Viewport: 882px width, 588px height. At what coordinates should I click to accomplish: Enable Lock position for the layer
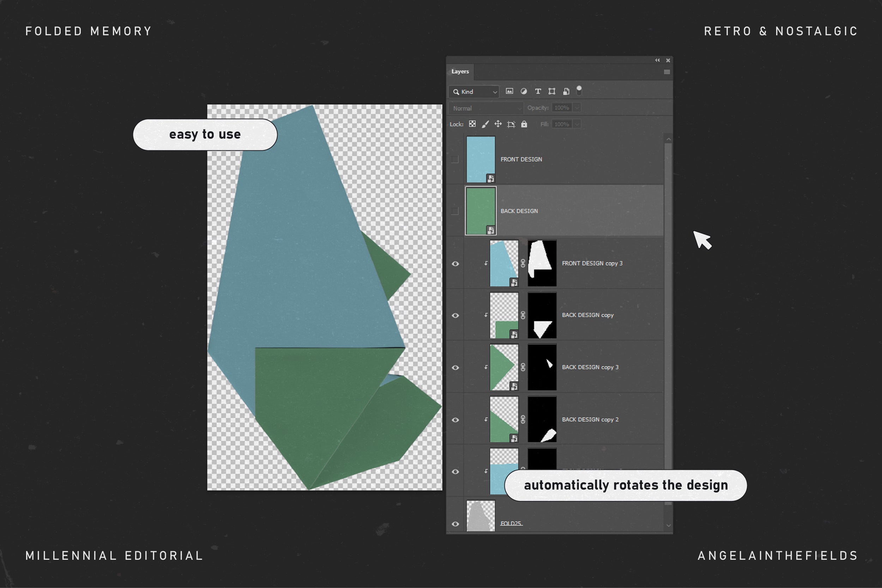tap(499, 125)
